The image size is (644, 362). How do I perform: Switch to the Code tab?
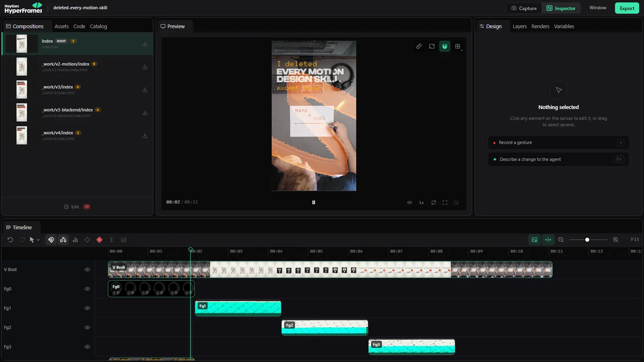79,27
